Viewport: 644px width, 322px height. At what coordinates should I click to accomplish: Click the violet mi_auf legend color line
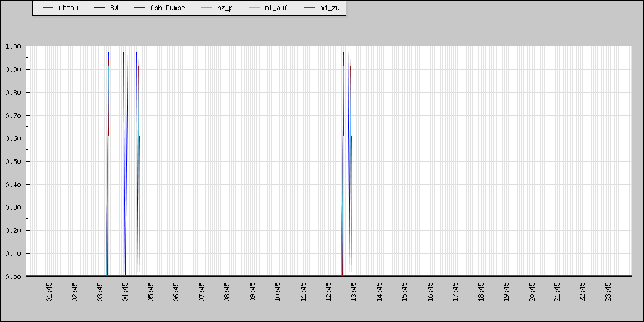coord(253,8)
